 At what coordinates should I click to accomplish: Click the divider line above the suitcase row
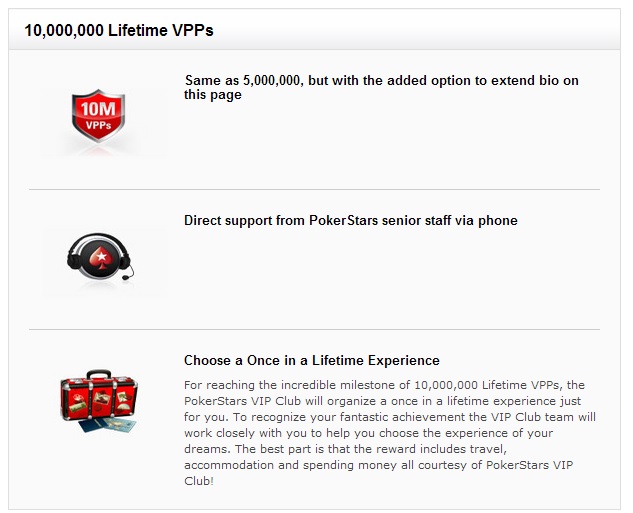[314, 329]
